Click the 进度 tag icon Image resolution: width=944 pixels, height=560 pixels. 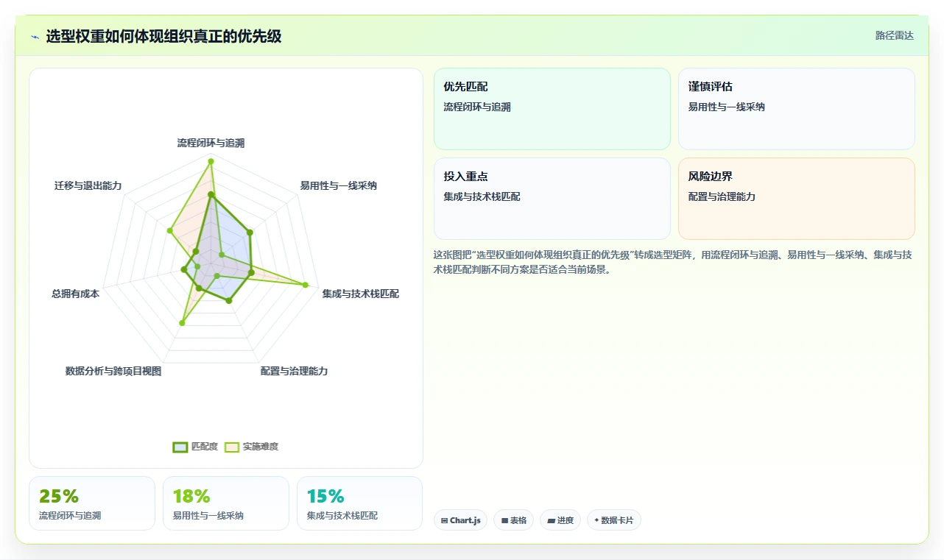(551, 520)
